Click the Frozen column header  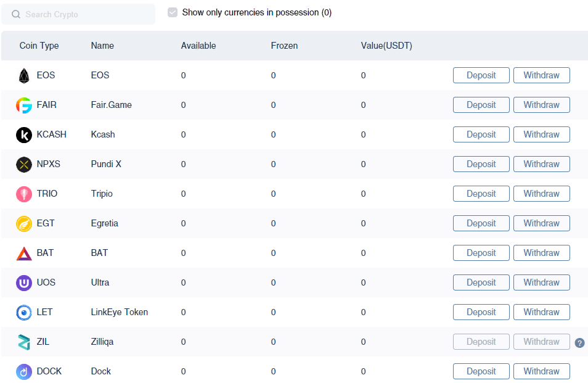[x=284, y=46]
